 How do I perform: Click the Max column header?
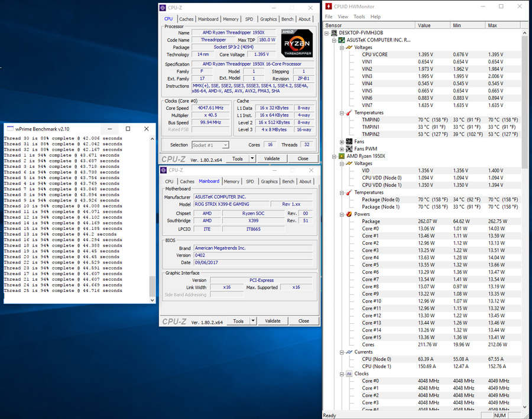tap(502, 25)
